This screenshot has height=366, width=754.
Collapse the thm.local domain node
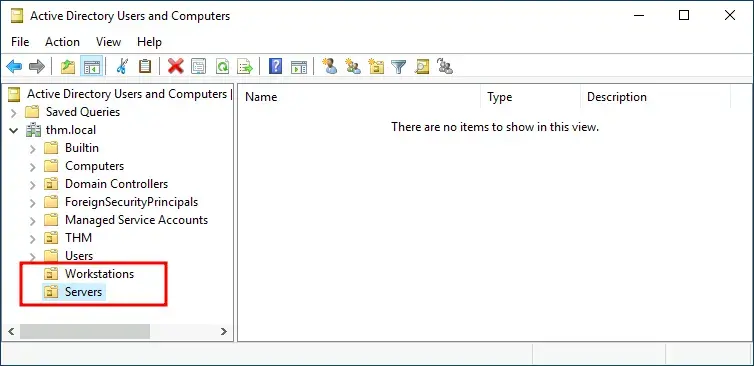(x=13, y=130)
